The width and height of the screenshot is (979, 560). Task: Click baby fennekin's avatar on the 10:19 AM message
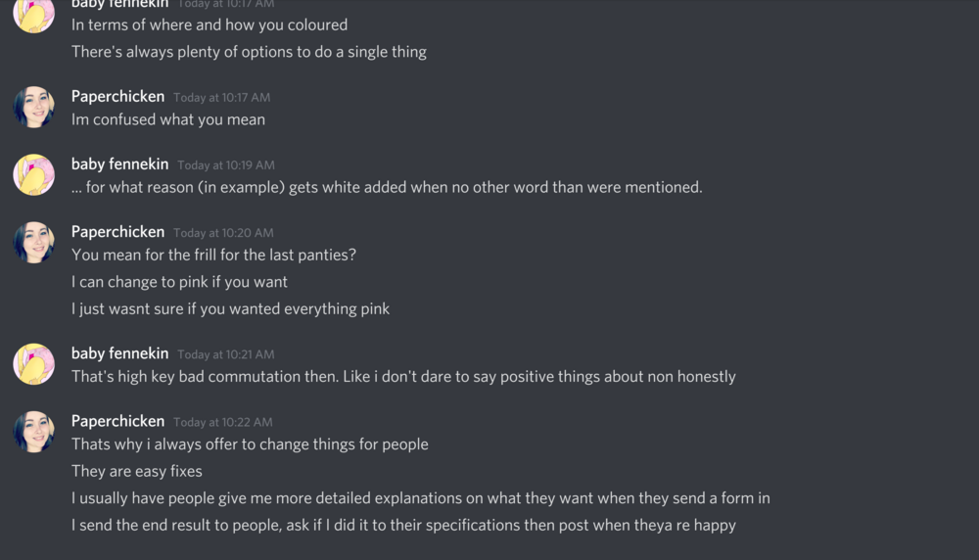(x=33, y=175)
